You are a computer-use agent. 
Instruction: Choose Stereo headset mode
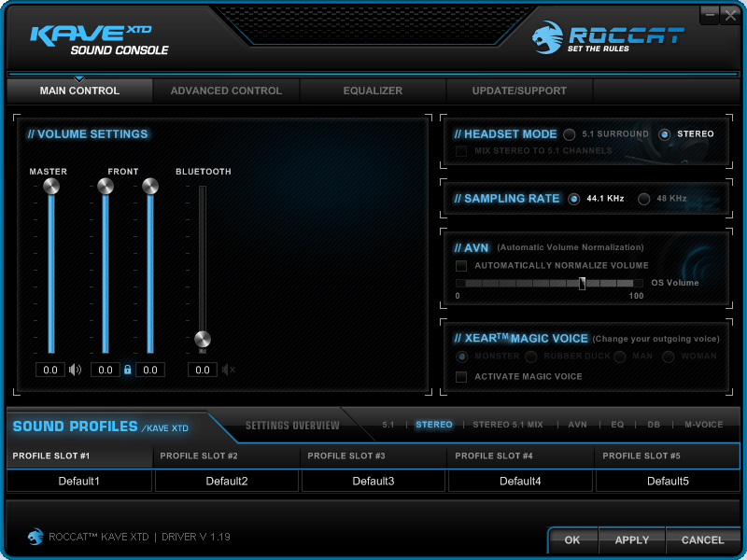(664, 134)
